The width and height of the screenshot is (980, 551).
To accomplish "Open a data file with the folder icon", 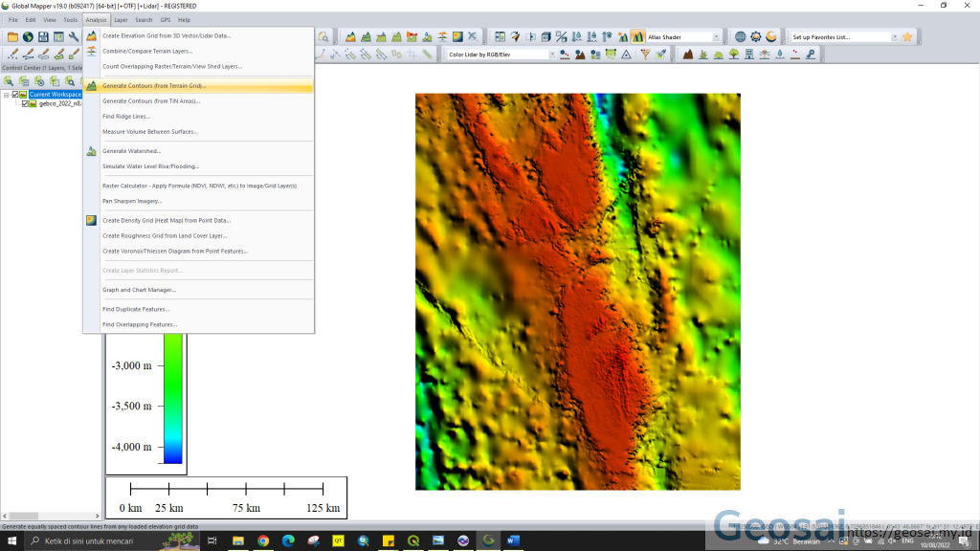I will point(11,36).
